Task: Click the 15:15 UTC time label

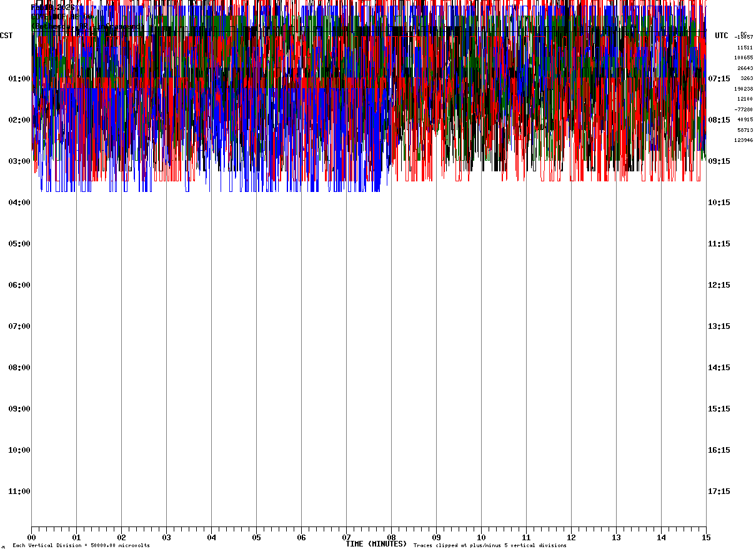Action: pos(719,409)
